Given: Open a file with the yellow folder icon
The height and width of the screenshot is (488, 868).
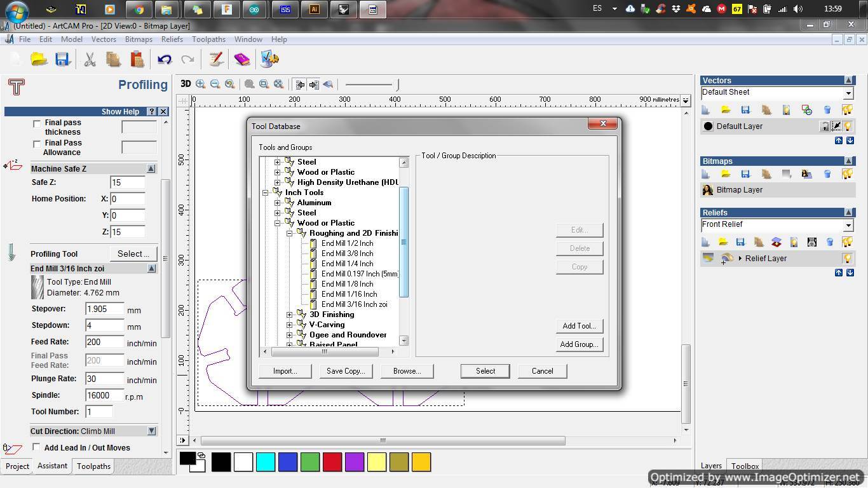Looking at the screenshot, I should pyautogui.click(x=39, y=60).
